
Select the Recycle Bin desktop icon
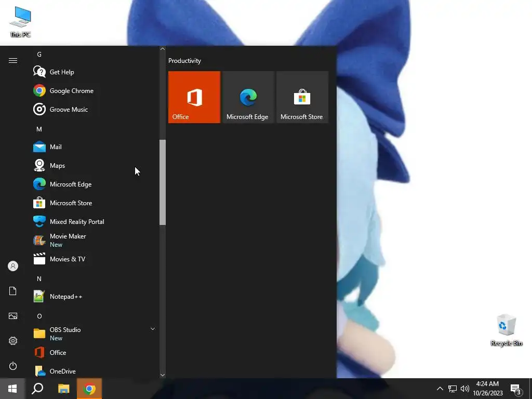pos(506,330)
